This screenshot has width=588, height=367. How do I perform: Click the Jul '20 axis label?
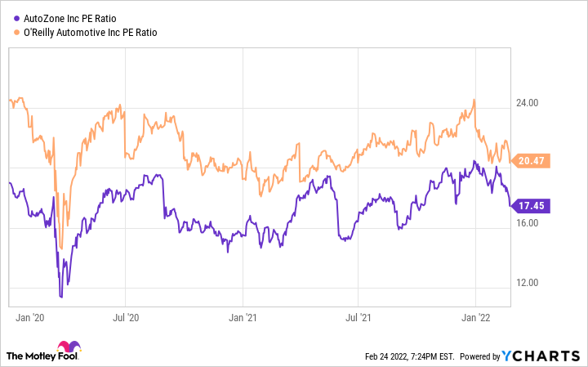click(x=125, y=313)
